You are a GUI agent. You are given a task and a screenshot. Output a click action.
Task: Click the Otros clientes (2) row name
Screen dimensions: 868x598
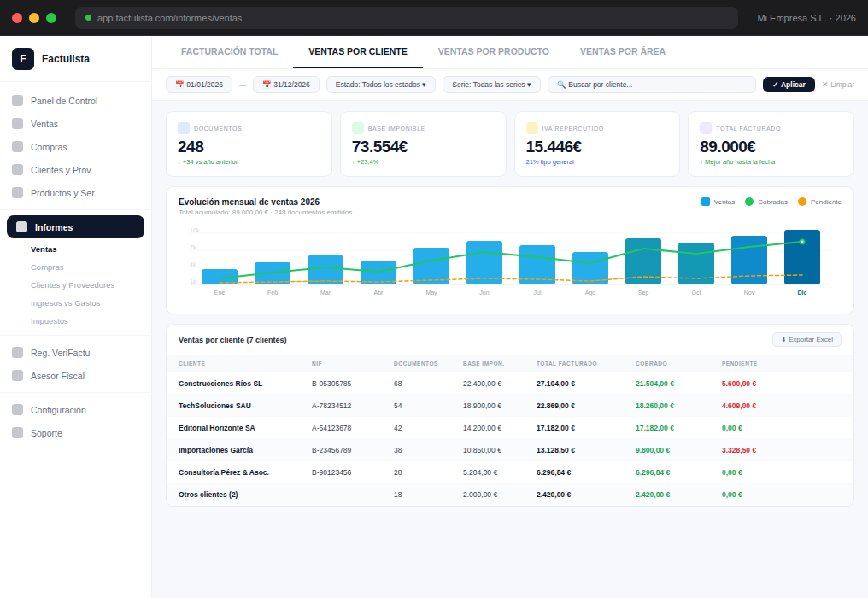pyautogui.click(x=208, y=495)
